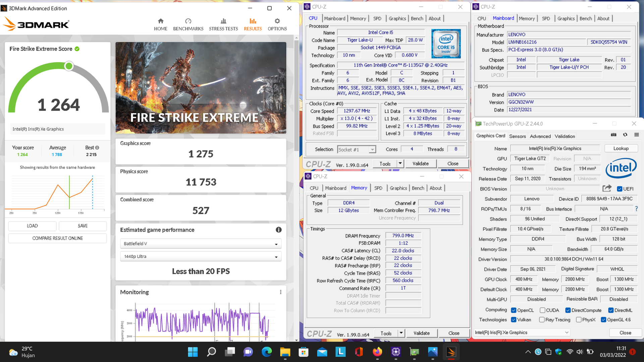644x362 pixels.
Task: Open the Battlefield V game dropdown
Action: point(201,244)
